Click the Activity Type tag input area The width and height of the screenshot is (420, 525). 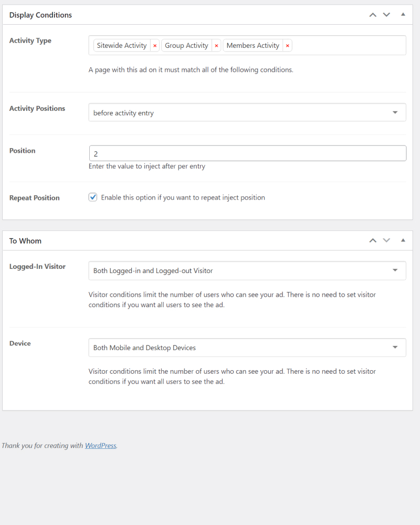click(348, 45)
